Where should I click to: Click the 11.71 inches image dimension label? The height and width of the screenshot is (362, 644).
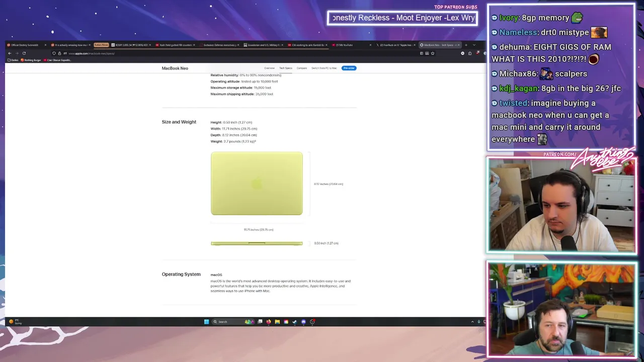point(259,230)
